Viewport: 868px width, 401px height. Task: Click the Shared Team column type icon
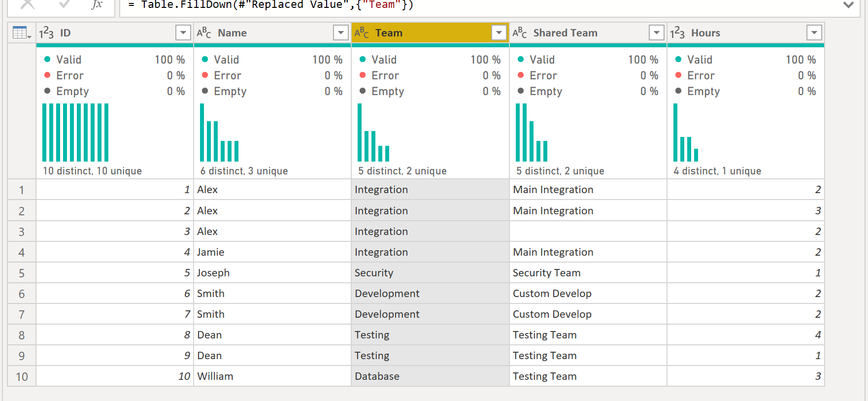[x=520, y=33]
